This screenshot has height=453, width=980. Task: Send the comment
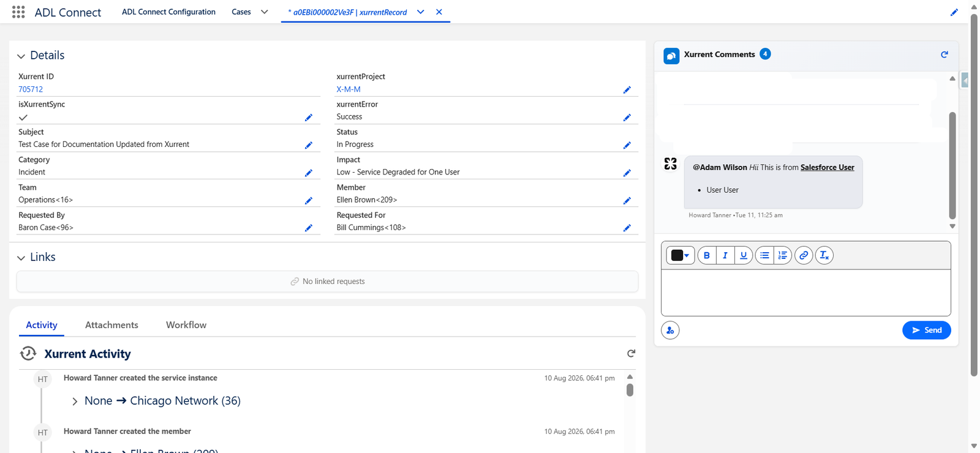926,330
